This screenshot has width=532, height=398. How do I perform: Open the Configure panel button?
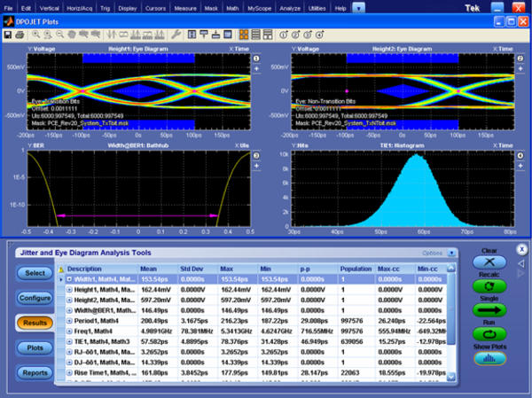tap(34, 298)
